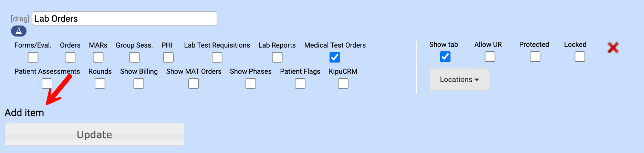Uncheck the Show tab checkbox
The height and width of the screenshot is (153, 644).
445,57
